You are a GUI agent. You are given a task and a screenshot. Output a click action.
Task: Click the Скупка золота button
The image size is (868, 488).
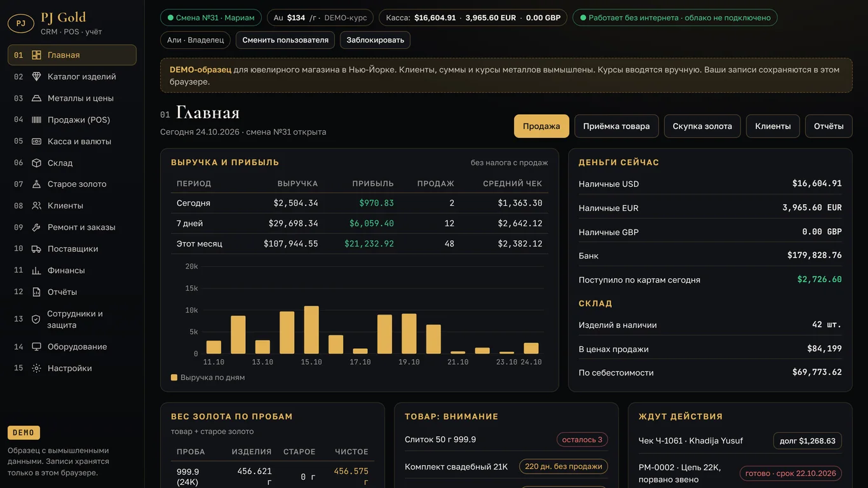click(x=702, y=126)
